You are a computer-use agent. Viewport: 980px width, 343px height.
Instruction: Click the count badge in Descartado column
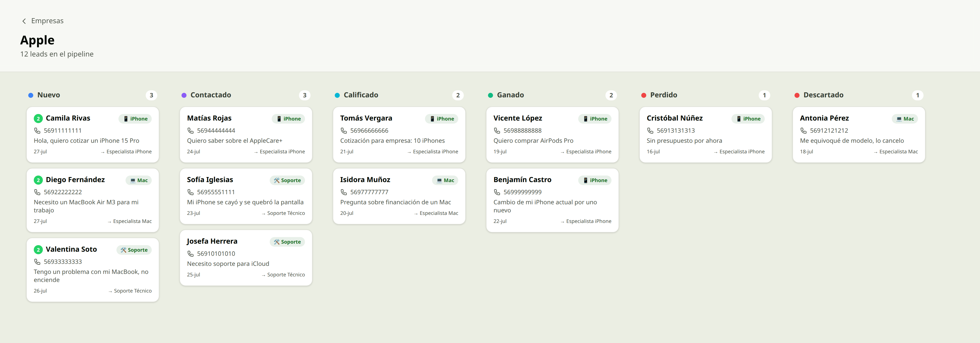[x=917, y=95]
